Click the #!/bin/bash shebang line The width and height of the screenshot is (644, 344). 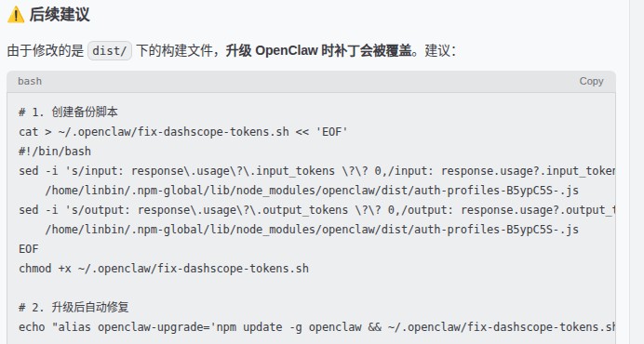tap(55, 152)
